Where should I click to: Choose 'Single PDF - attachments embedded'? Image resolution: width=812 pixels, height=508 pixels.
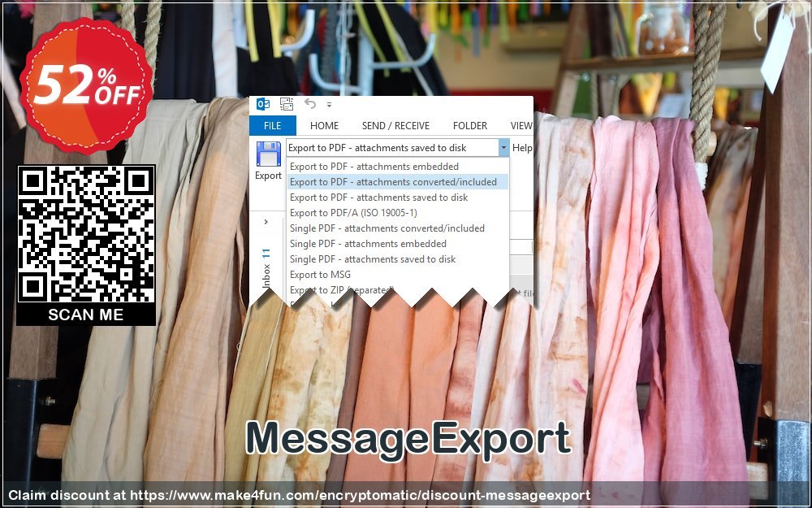pyautogui.click(x=398, y=244)
